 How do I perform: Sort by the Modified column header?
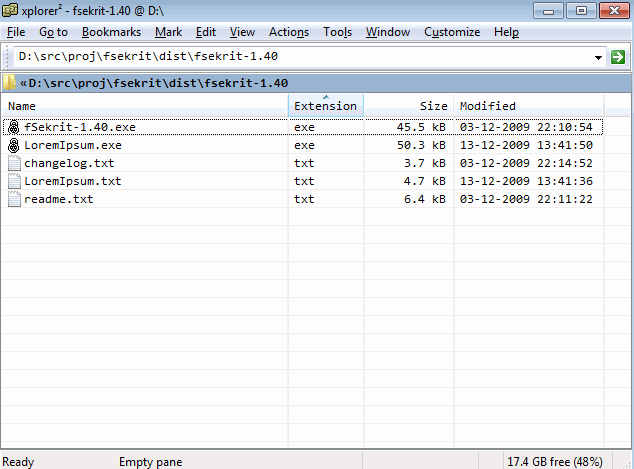tap(529, 106)
